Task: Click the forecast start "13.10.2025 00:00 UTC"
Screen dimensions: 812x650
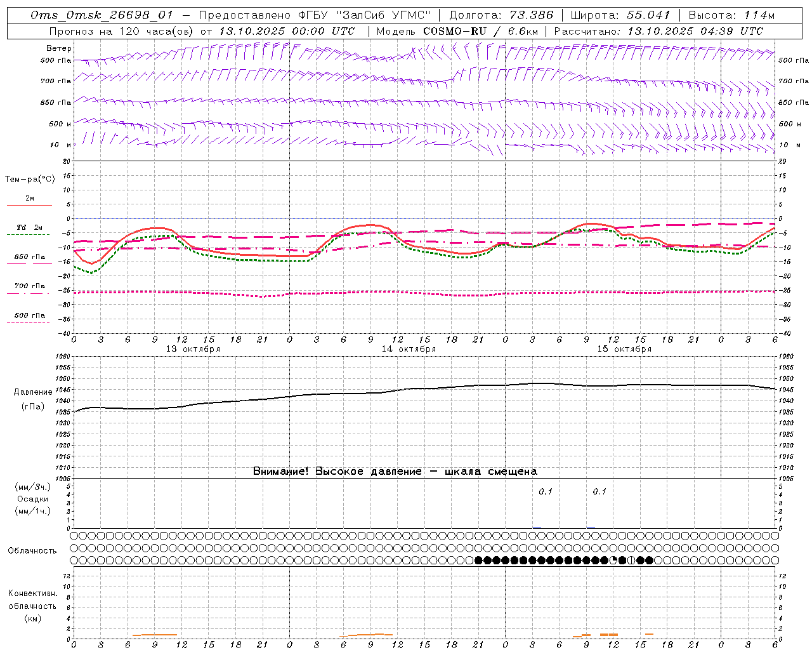Action: point(286,31)
